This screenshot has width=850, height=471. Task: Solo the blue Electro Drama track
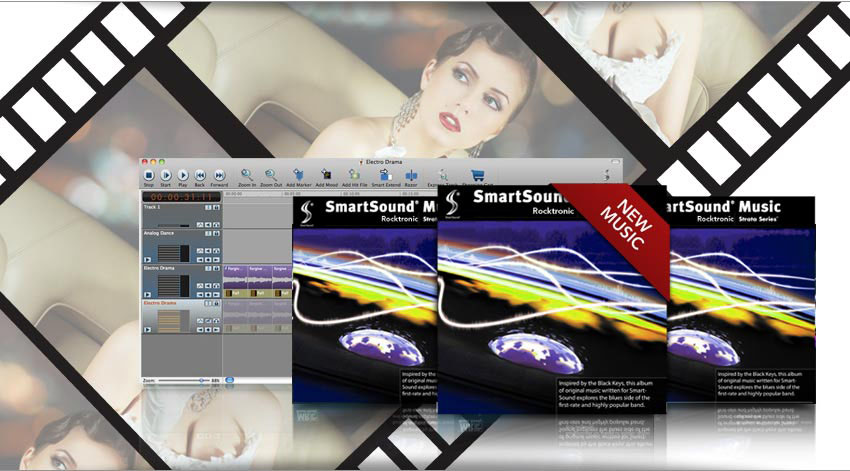[x=216, y=286]
